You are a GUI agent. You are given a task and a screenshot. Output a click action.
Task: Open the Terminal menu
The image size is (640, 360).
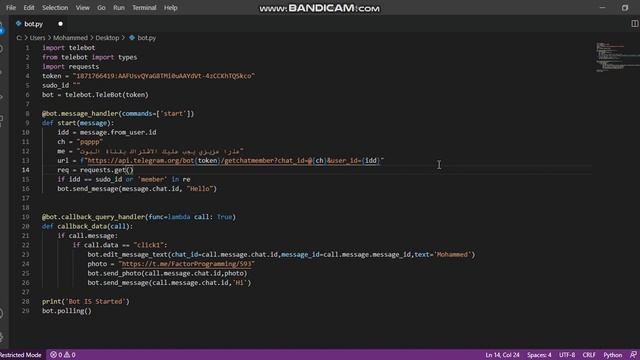pyautogui.click(x=144, y=8)
